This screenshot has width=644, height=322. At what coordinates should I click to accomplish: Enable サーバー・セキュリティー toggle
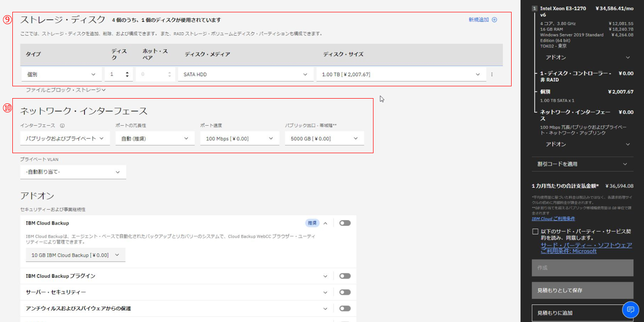[x=345, y=292]
